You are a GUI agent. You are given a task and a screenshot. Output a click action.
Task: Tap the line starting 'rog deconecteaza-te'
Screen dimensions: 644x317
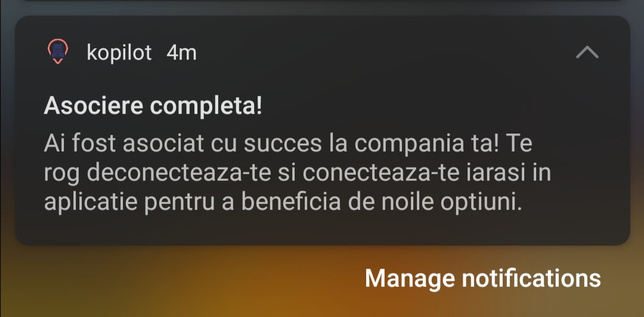tap(297, 173)
